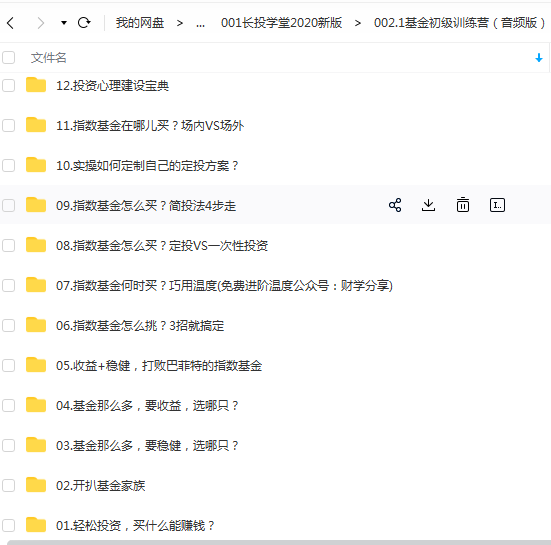Screen dimensions: 551x545
Task: Rename the 09.指数基金怎么买 folder
Action: [497, 205]
